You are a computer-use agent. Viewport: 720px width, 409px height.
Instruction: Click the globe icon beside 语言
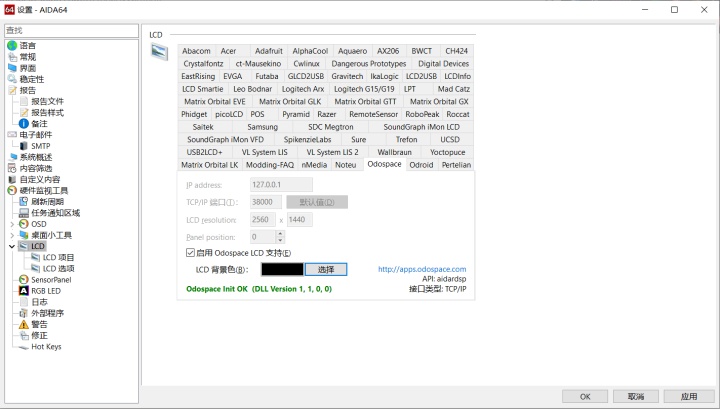point(12,45)
